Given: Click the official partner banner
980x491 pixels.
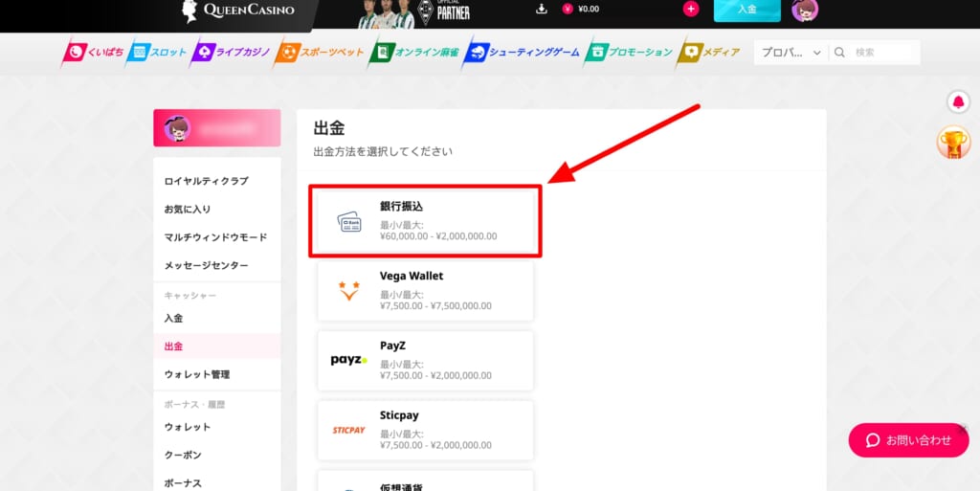Looking at the screenshot, I should [x=413, y=11].
